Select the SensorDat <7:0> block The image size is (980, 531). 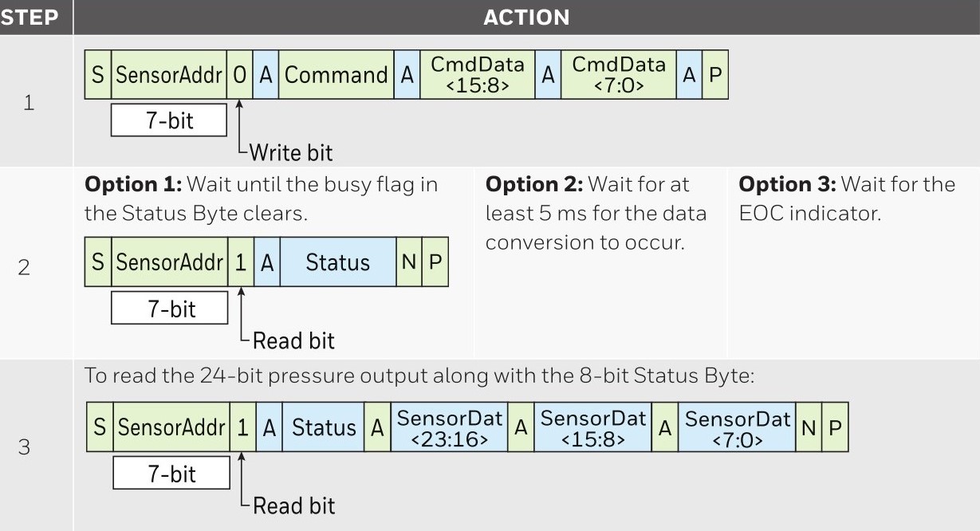coord(737,427)
